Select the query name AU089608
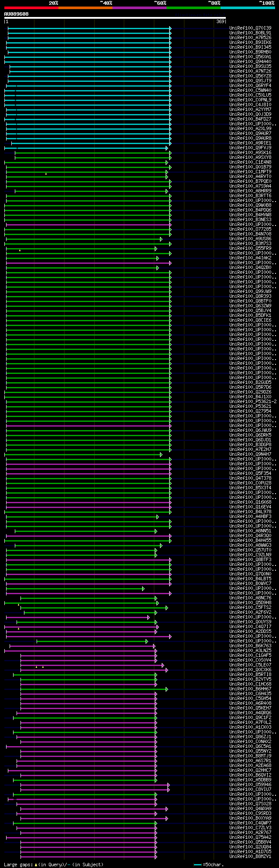Screen dimensions: 279x868 coord(16,14)
